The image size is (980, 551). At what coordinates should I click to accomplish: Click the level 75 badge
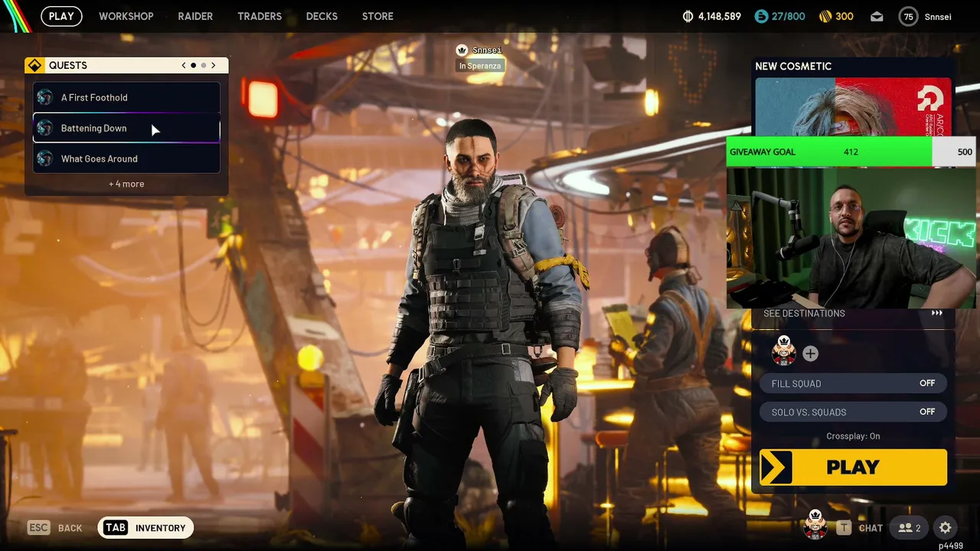point(909,16)
